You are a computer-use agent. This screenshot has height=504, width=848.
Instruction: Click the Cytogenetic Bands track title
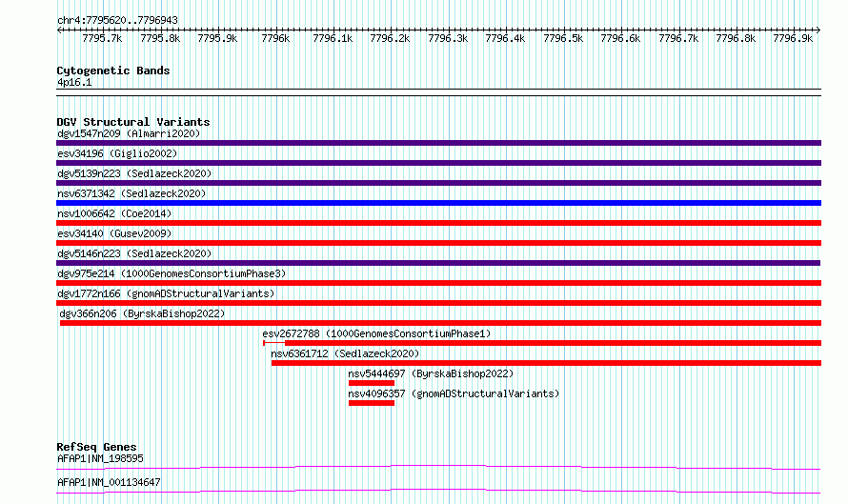point(113,71)
